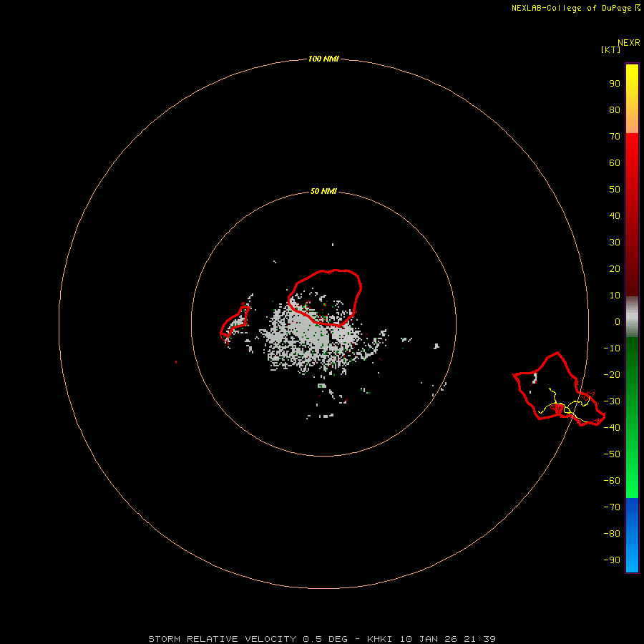The image size is (644, 644).
Task: Click the positive 70 knot scale label
Action: coord(615,137)
